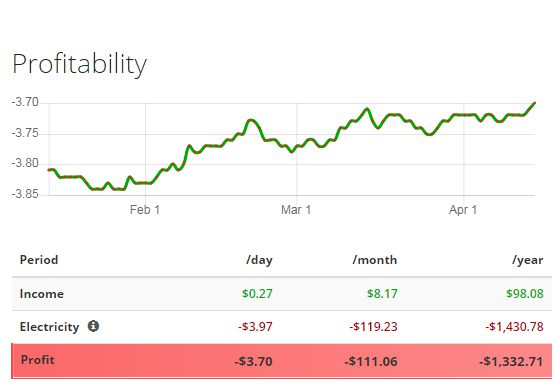Select the Profit row label
559x390 pixels.
[x=38, y=360]
